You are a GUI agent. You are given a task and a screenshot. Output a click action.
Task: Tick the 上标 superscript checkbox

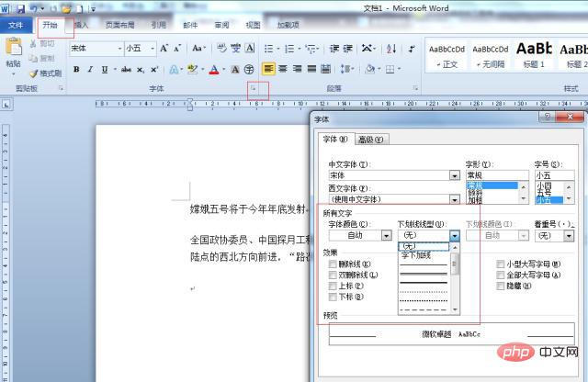[x=333, y=286]
